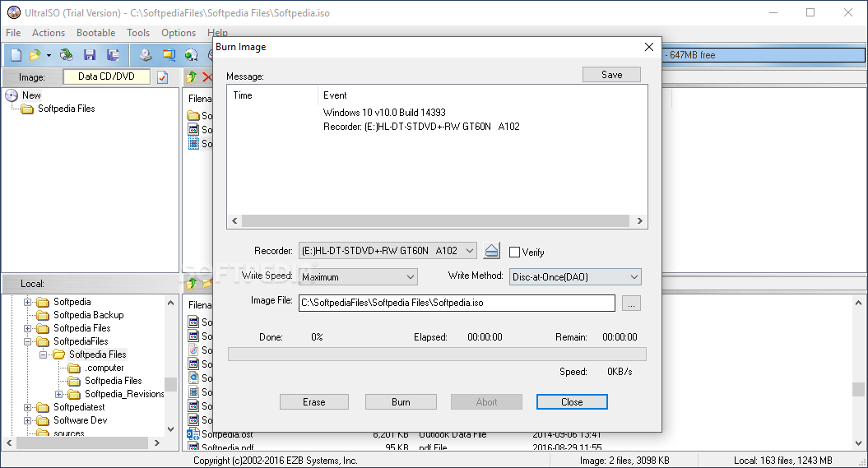The width and height of the screenshot is (868, 468).
Task: Expand the Softpediatest folder
Action: pyautogui.click(x=27, y=408)
